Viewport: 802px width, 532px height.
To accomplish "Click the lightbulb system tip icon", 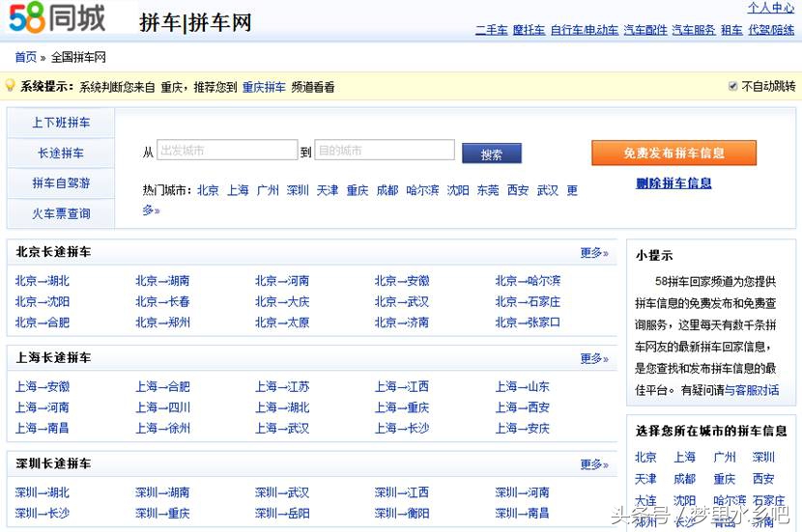I will point(10,85).
